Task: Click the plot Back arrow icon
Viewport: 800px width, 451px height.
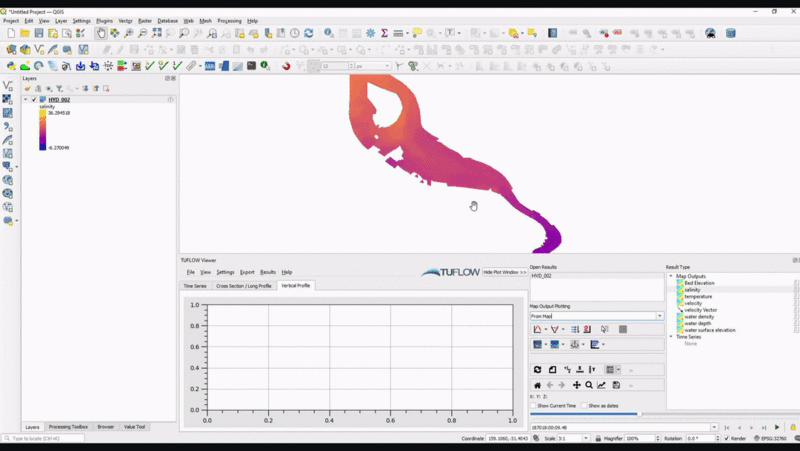Action: pos(550,385)
